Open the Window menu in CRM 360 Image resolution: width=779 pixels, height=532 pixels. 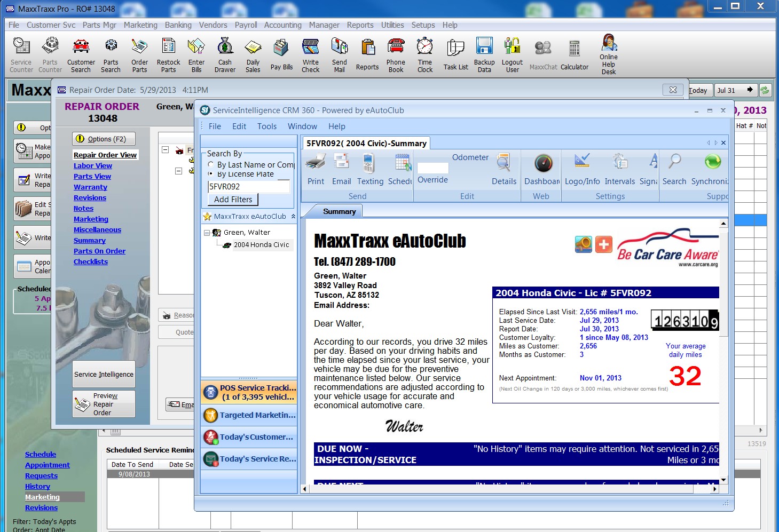[x=302, y=126]
